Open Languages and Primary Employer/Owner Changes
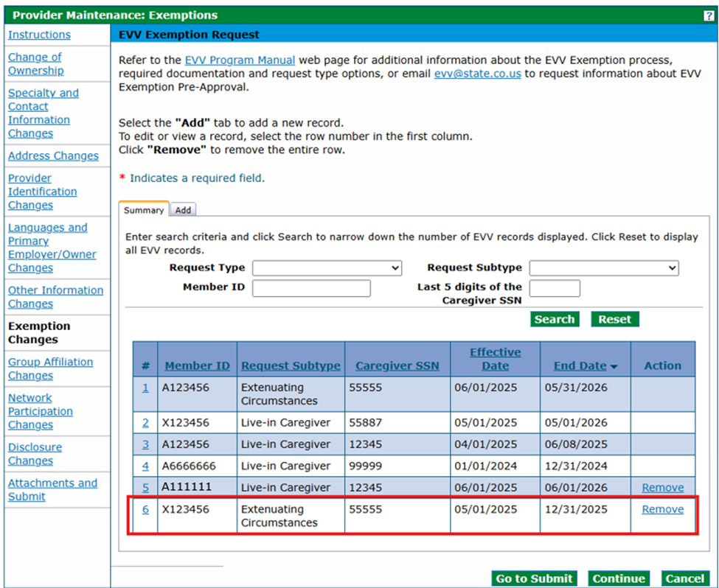Image resolution: width=719 pixels, height=588 pixels. coord(52,248)
